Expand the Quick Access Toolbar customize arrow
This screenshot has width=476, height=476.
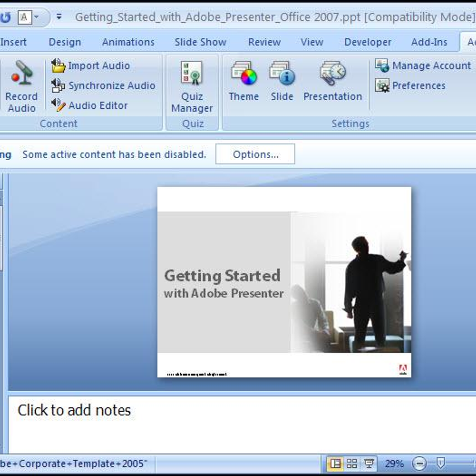click(x=59, y=17)
